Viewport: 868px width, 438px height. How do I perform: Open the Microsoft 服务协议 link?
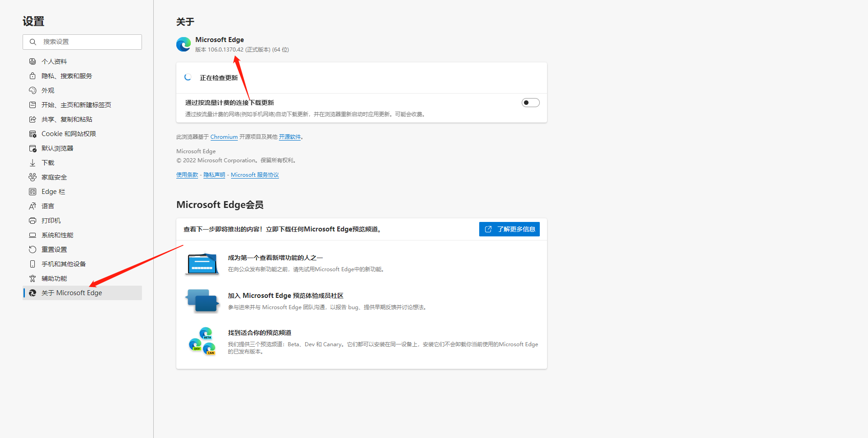tap(255, 175)
